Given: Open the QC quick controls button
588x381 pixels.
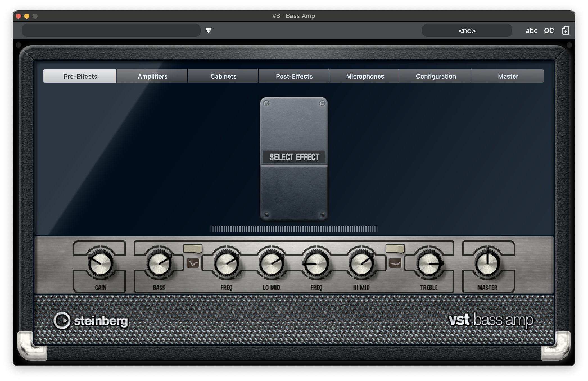Looking at the screenshot, I should pos(549,31).
